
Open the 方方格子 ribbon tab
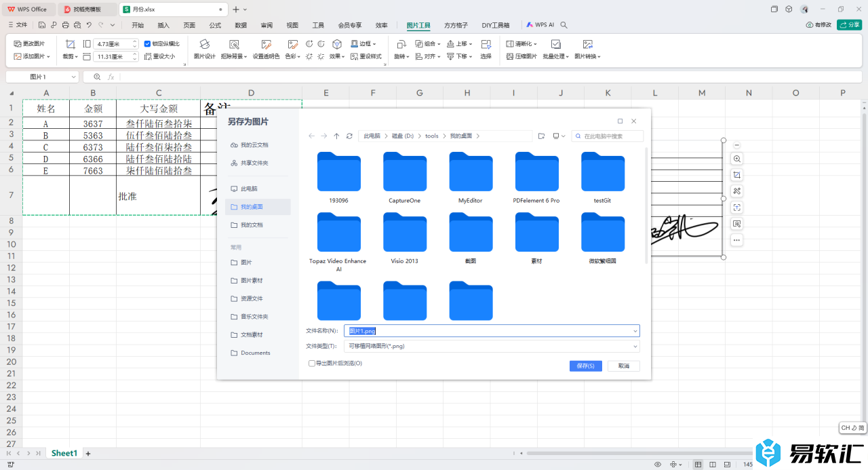[456, 25]
